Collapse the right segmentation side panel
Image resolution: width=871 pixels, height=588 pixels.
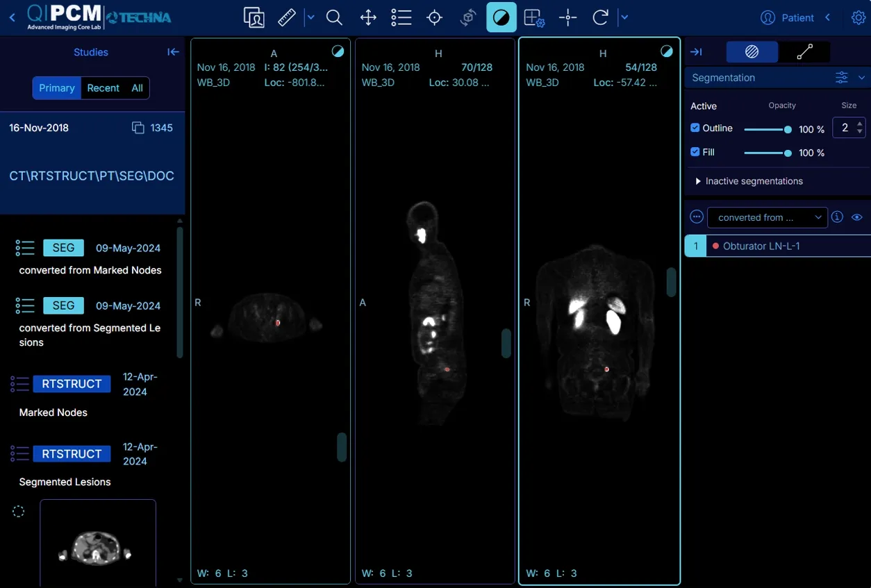(x=696, y=52)
